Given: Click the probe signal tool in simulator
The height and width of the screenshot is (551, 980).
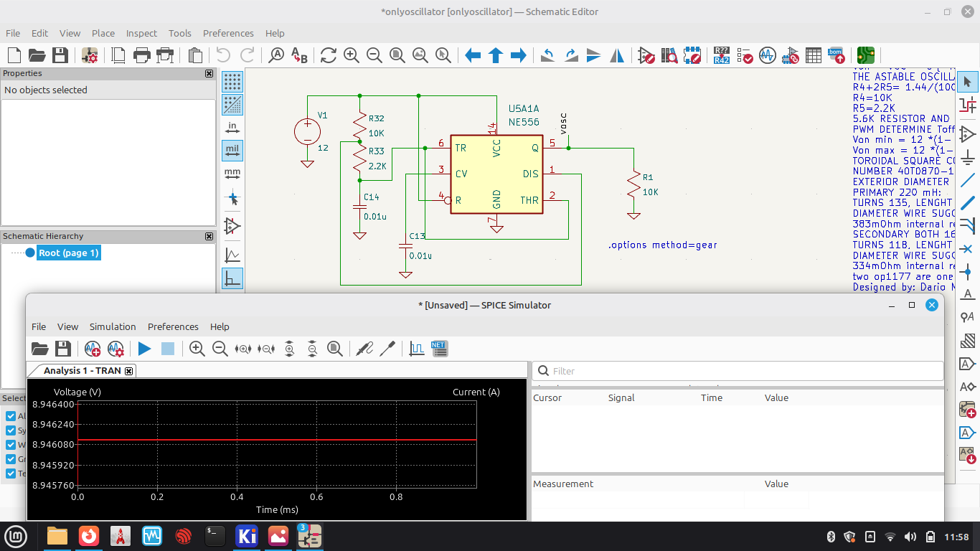Looking at the screenshot, I should click(365, 349).
